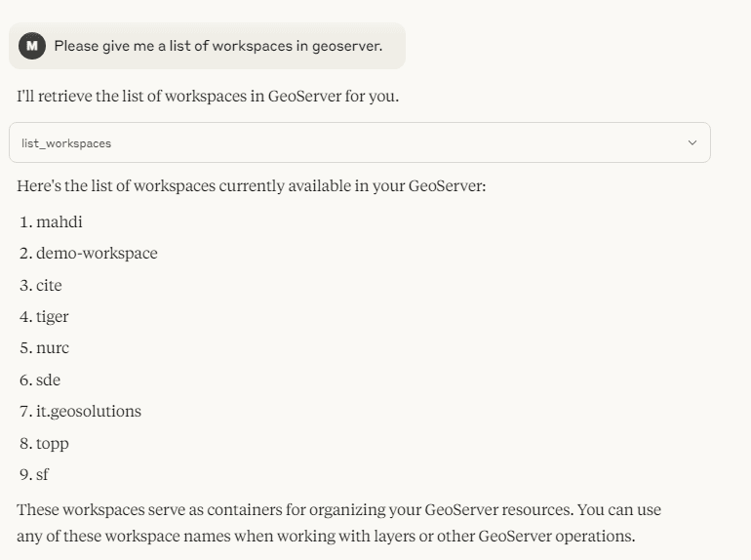Click the nurc workspace entry

pos(53,347)
